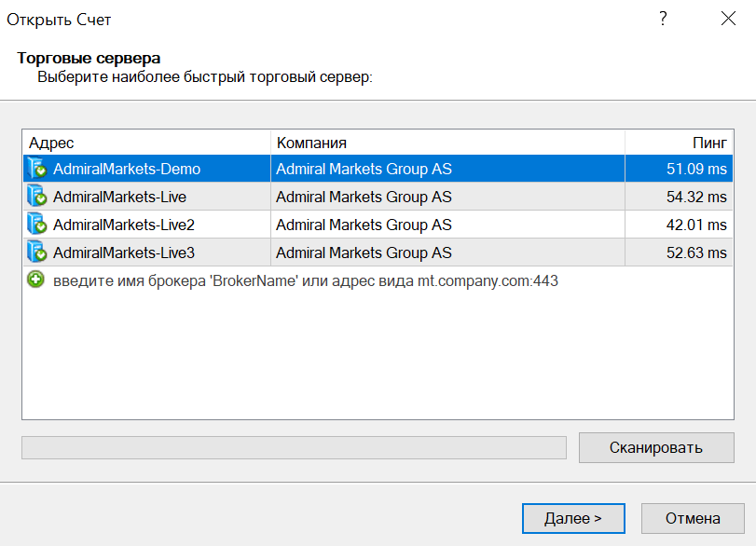Sort servers by the Пинг column header
756x546 pixels.
coord(679,143)
